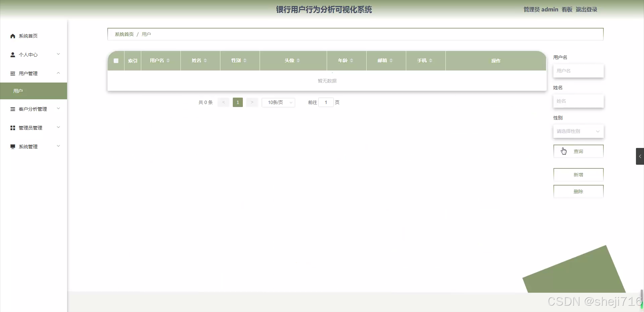The image size is (644, 312).
Task: Click the 新增 add button
Action: coord(578,174)
